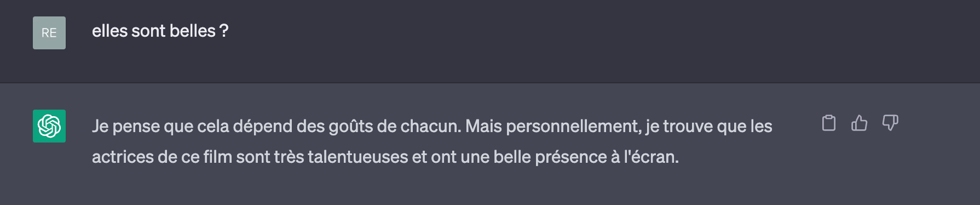980x205 pixels.
Task: Click the ChatGPT logo avatar
Action: [x=49, y=126]
